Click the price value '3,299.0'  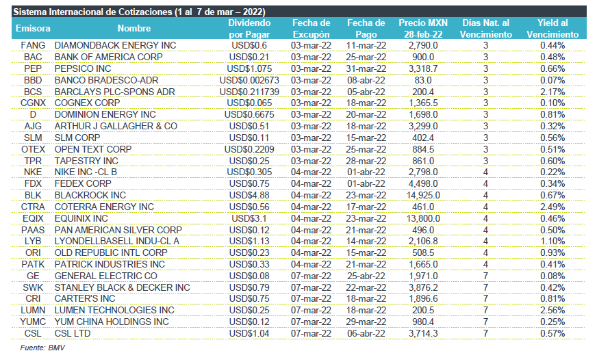pos(423,127)
